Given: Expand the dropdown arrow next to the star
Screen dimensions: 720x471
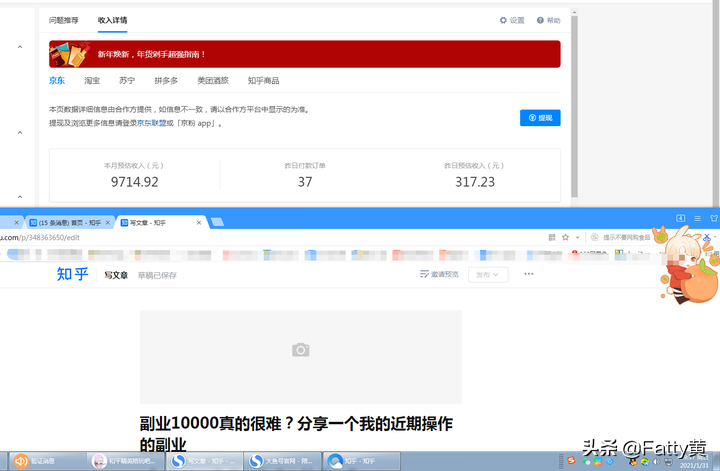Looking at the screenshot, I should [x=577, y=237].
